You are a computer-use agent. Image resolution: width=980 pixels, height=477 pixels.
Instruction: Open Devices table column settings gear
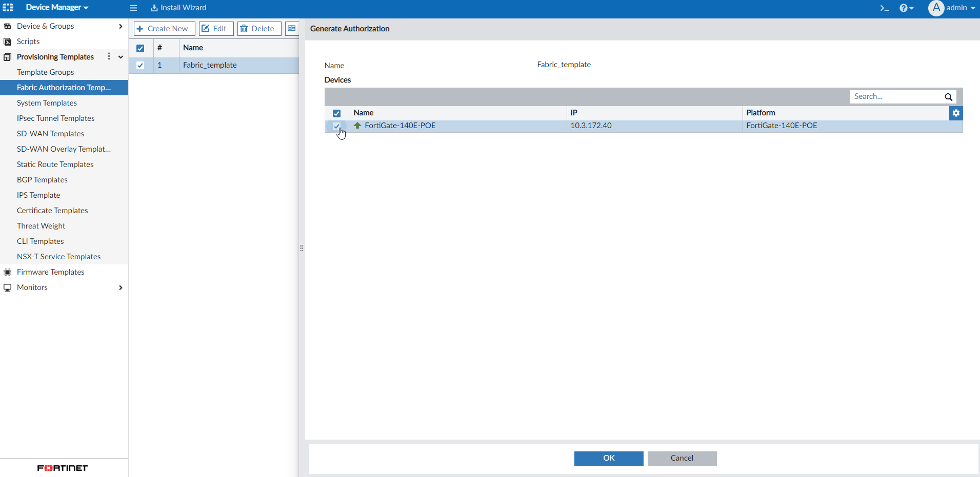click(x=956, y=113)
